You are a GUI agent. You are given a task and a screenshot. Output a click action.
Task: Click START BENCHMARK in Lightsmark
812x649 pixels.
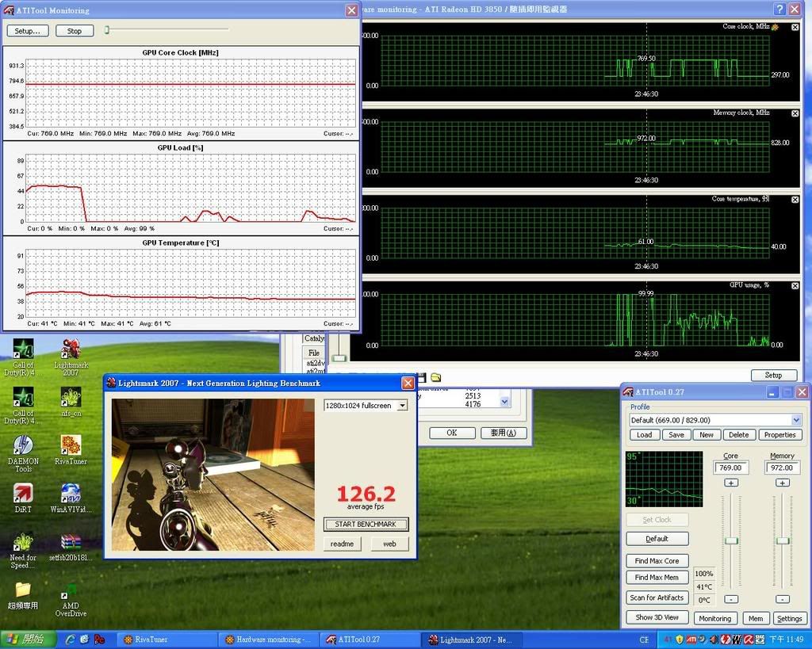[x=366, y=525]
